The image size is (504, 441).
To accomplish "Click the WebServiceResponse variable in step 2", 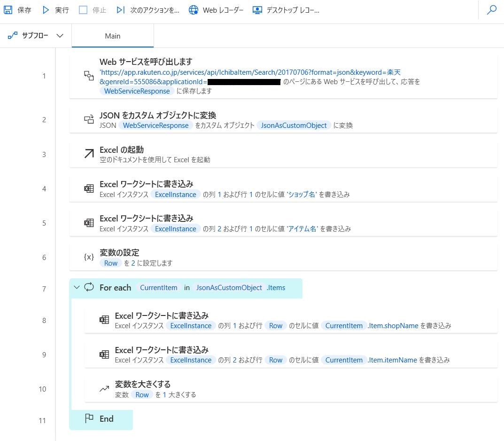I will click(155, 126).
